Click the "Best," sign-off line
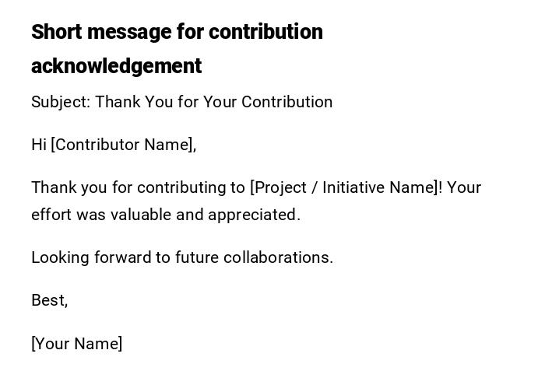This screenshot has width=545, height=392. click(x=49, y=300)
